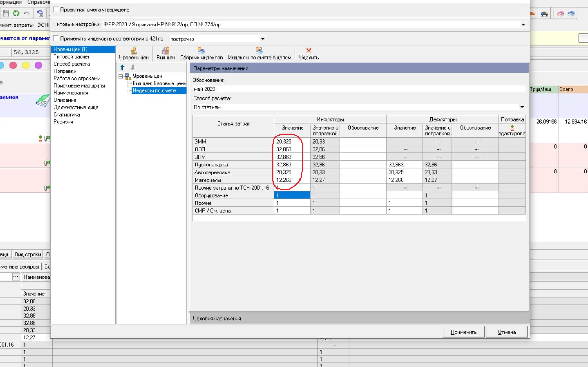Click the Отмена button
588x367 pixels.
(x=507, y=332)
